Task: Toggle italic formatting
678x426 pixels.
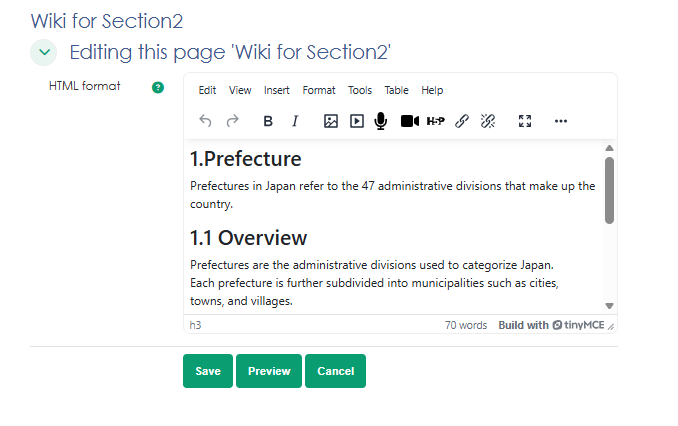Action: (x=295, y=121)
